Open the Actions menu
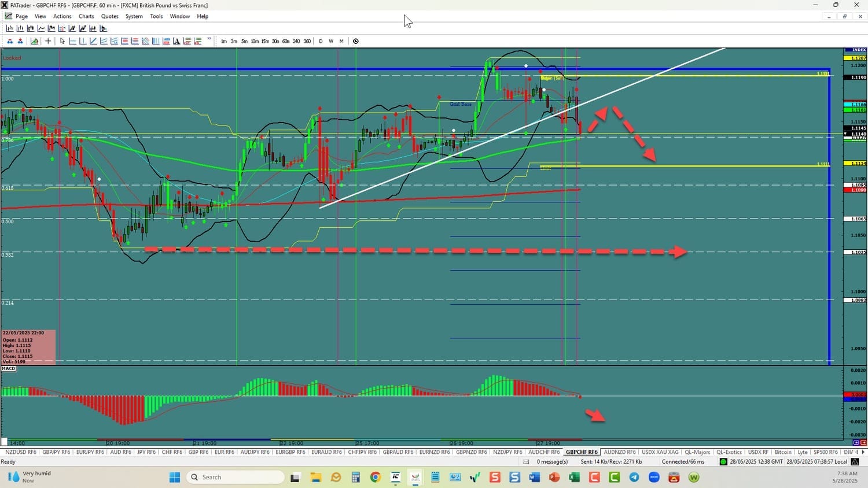 coord(62,16)
